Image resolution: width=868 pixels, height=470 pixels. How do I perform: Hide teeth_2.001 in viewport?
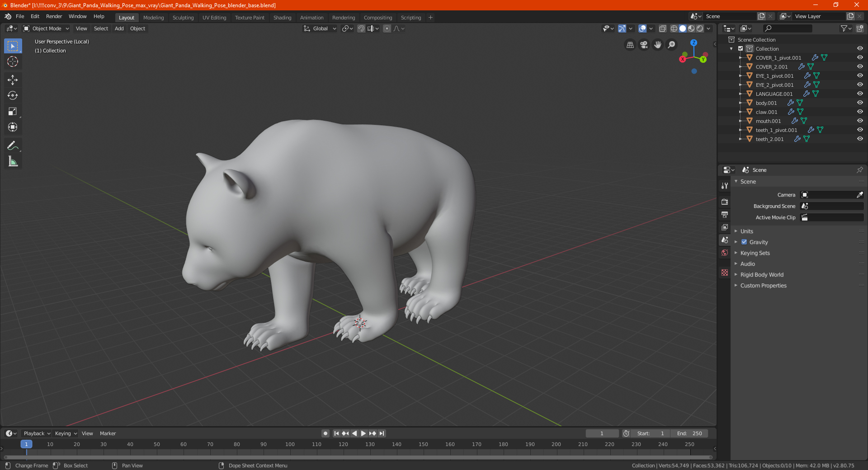click(x=860, y=139)
